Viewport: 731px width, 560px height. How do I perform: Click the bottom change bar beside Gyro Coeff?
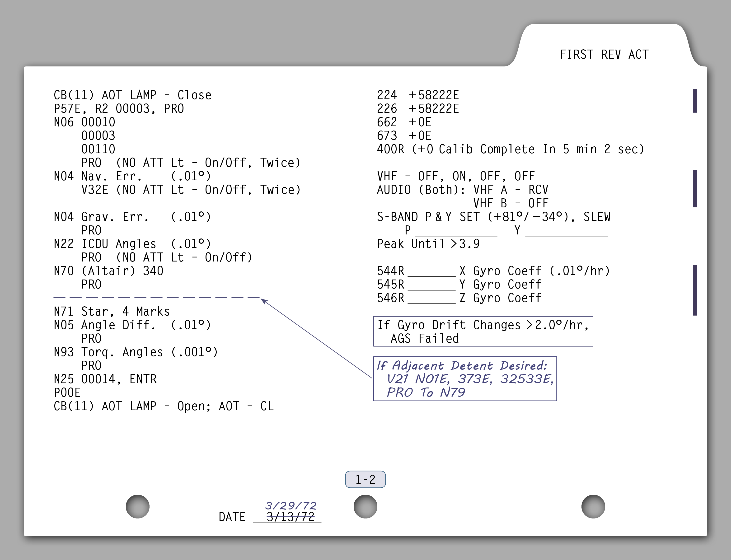(695, 290)
